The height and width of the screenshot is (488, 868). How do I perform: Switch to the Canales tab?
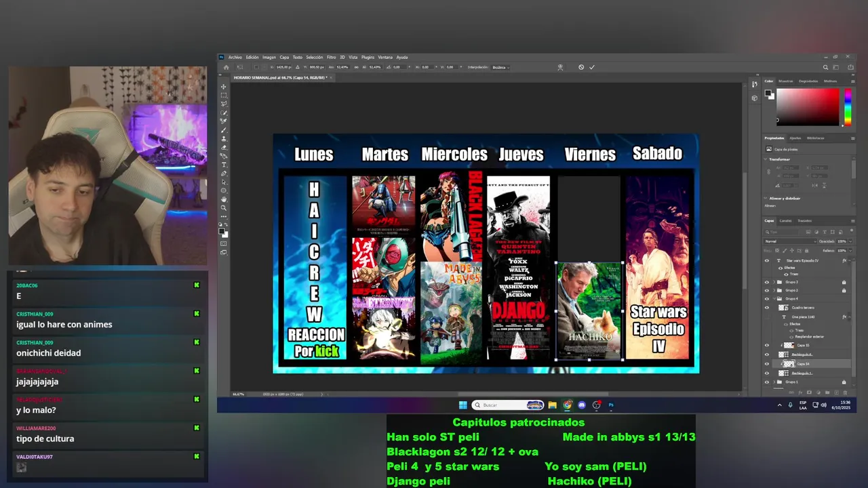[x=785, y=220]
